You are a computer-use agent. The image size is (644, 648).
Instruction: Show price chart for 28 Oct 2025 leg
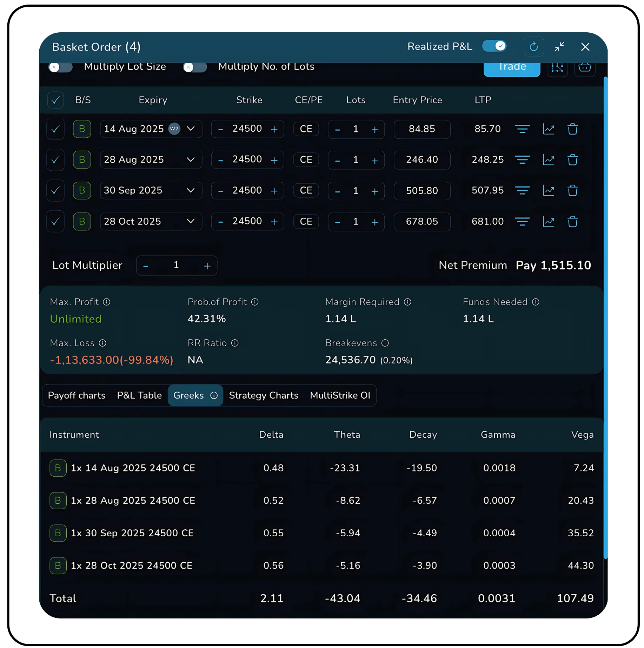tap(549, 222)
